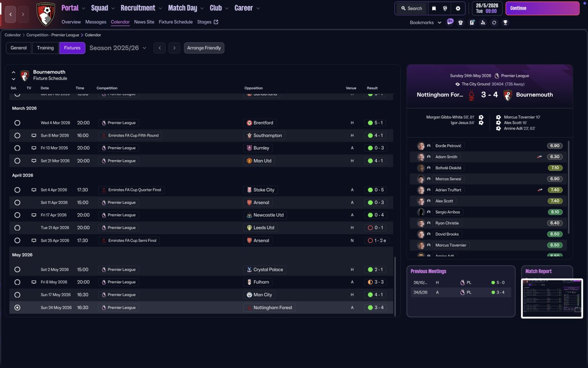The height and width of the screenshot is (368, 588).
Task: Open Sergio Arribas player name
Action: [447, 212]
